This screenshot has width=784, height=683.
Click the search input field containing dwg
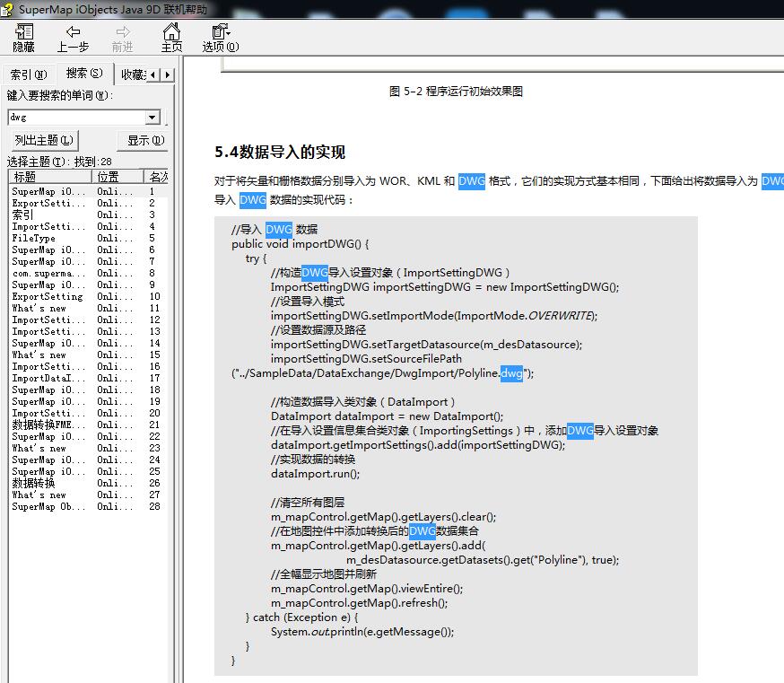[x=75, y=118]
